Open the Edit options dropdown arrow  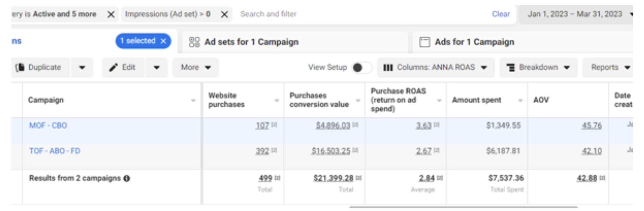pyautogui.click(x=156, y=68)
